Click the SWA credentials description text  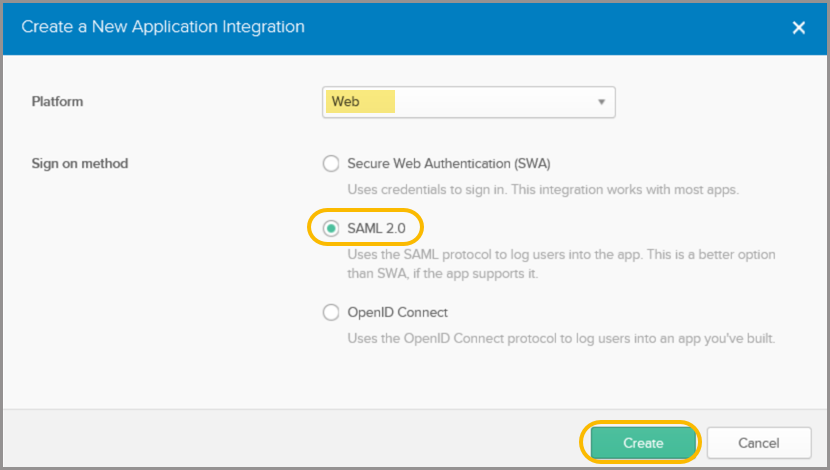[542, 189]
